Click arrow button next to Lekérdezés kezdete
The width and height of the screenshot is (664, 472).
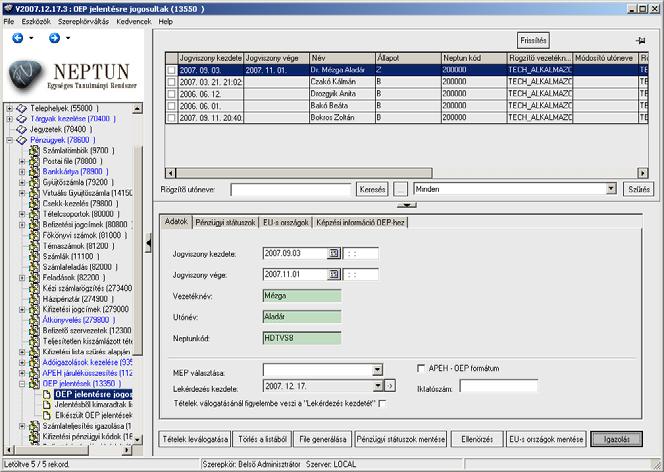tap(390, 386)
